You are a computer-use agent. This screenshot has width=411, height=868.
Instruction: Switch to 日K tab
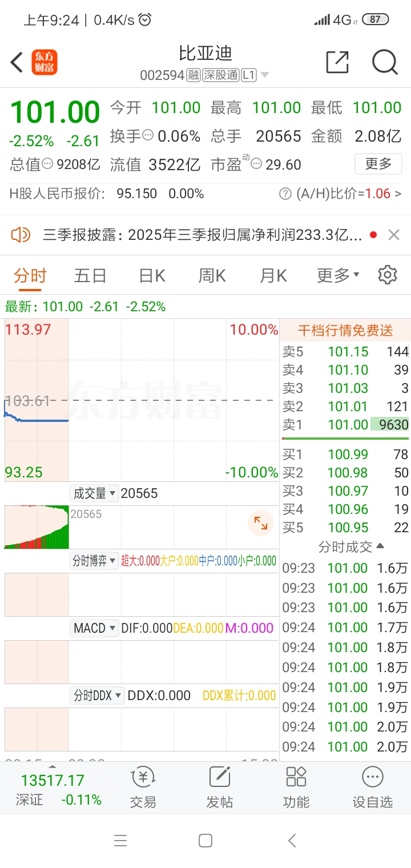pyautogui.click(x=152, y=275)
